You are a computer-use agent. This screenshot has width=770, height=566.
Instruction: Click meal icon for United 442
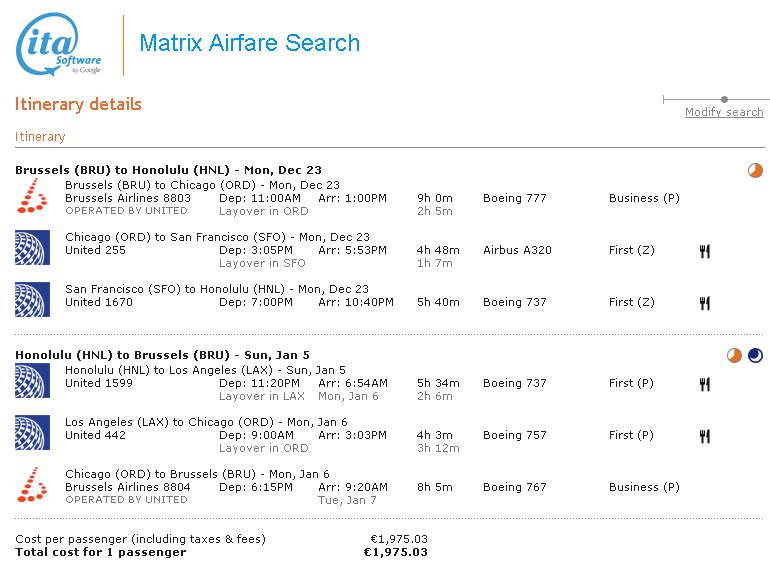(x=704, y=436)
